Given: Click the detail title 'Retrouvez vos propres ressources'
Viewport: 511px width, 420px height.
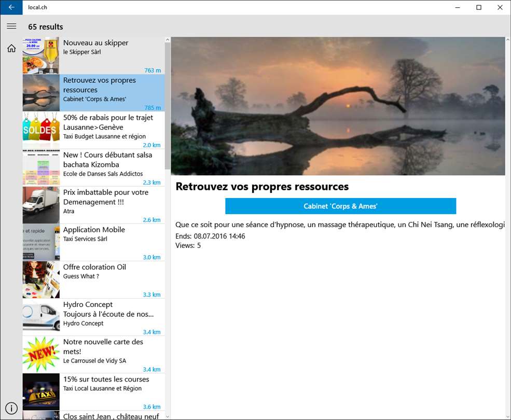Looking at the screenshot, I should (262, 186).
